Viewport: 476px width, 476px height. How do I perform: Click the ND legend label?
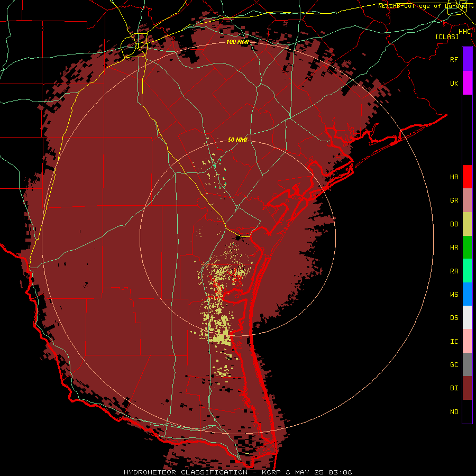point(454,412)
